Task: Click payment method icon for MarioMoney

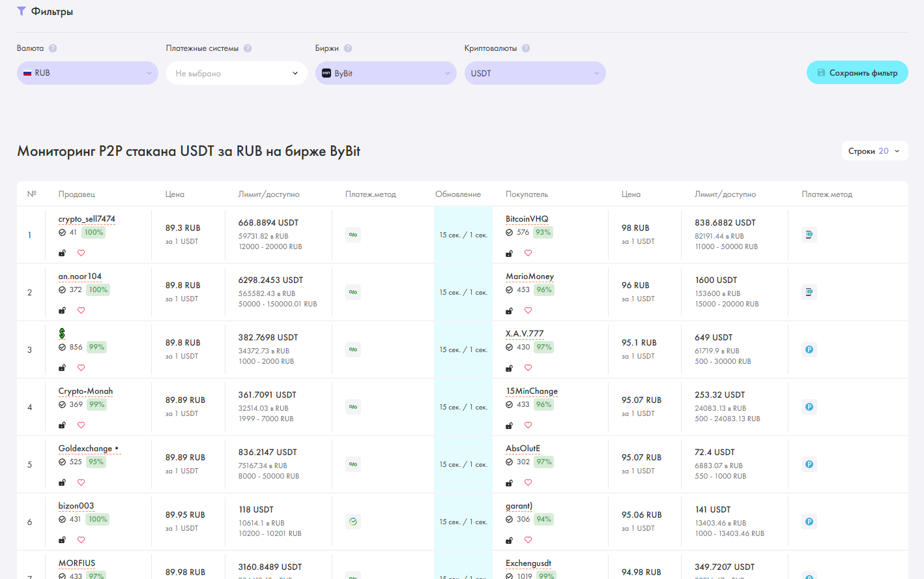Action: tap(809, 292)
